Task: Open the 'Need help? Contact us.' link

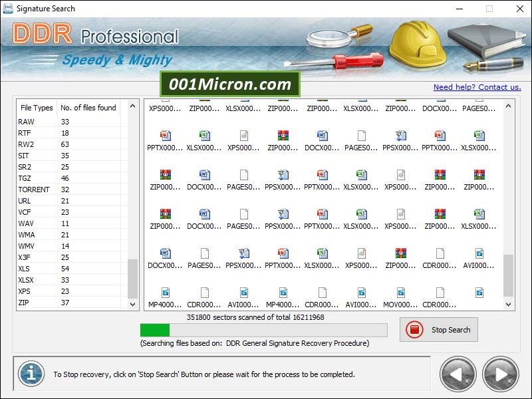Action: [x=477, y=87]
